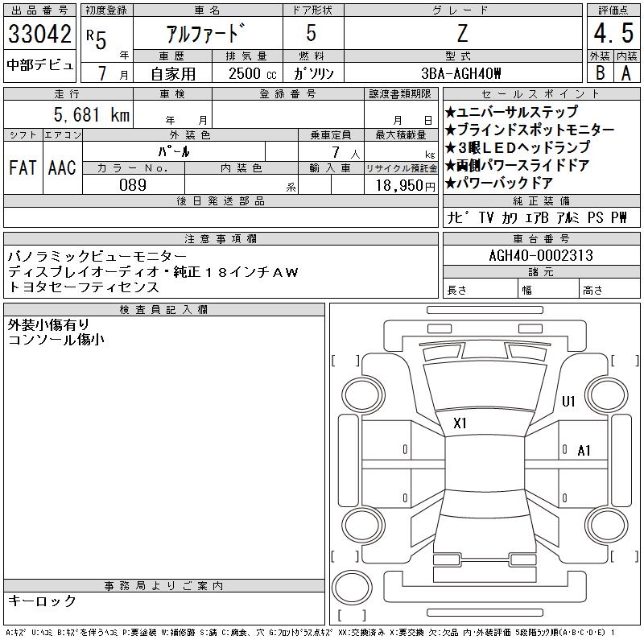Click the lot number 33042 field
Image resolution: width=644 pixels, height=644 pixels.
pos(39,33)
